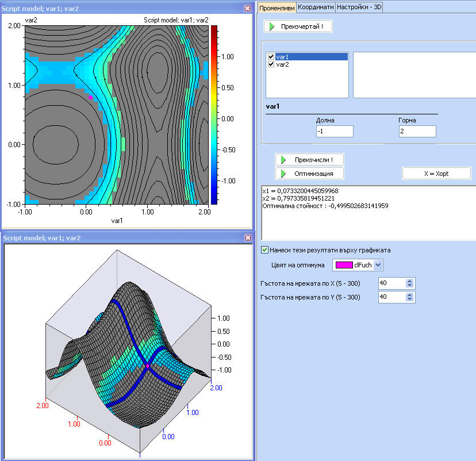Select the Променливи tab
Viewport: 476px width, 461px height.
277,7
